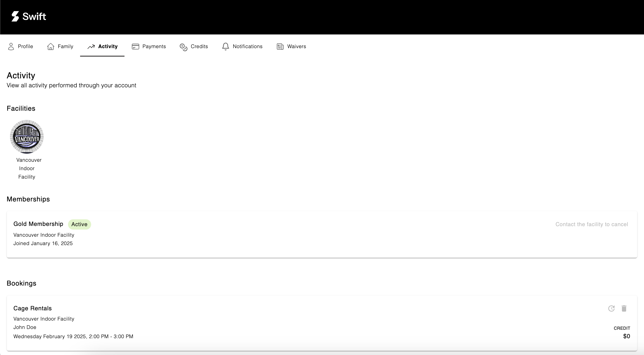Select the Notifications tab
The image size is (644, 355).
point(247,47)
